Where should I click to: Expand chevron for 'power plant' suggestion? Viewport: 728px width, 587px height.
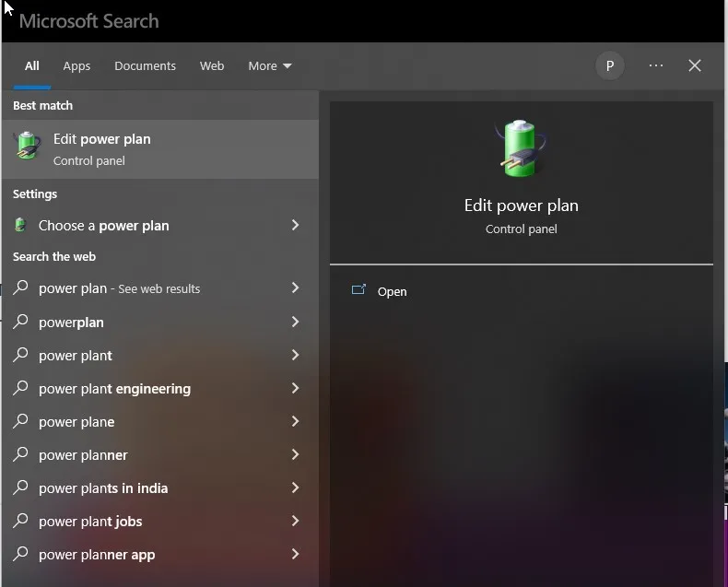(x=295, y=356)
